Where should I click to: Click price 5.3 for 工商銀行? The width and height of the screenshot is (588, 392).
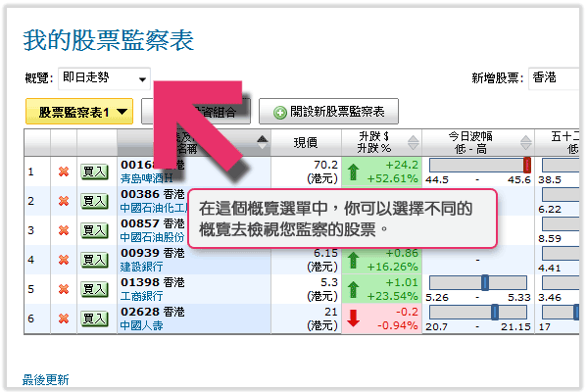329,282
